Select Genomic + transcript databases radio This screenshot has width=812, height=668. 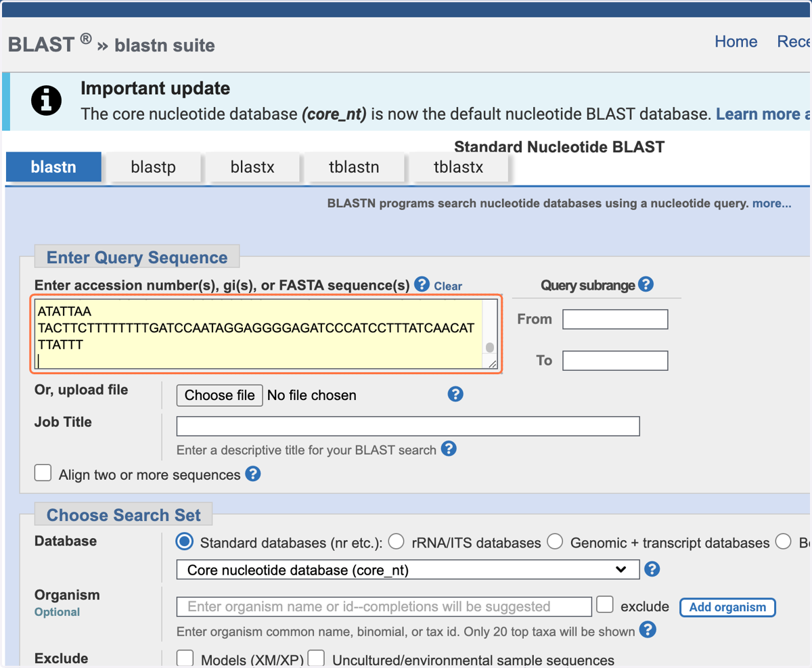[x=555, y=541]
